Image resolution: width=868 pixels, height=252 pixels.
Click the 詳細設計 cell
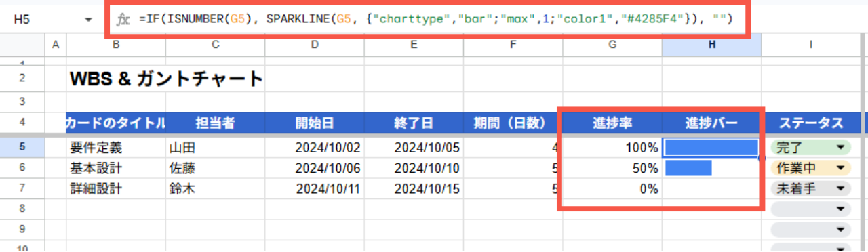[116, 189]
